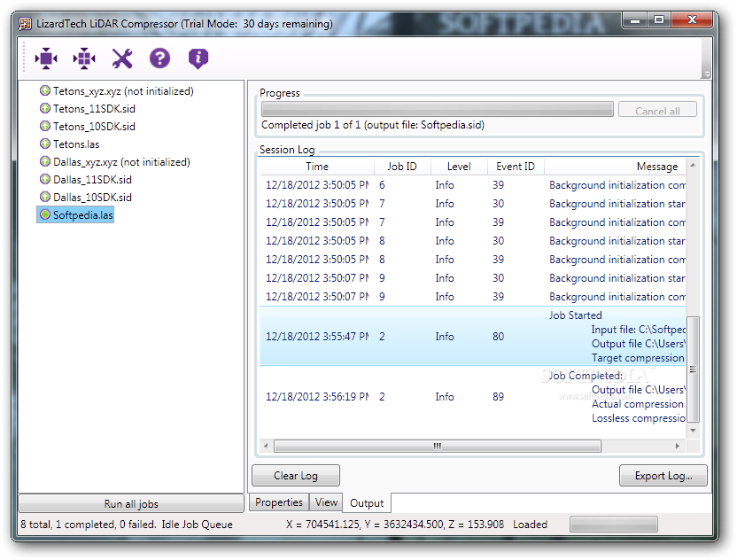The height and width of the screenshot is (560, 737).
Task: Switch to the View tab
Action: coord(326,502)
